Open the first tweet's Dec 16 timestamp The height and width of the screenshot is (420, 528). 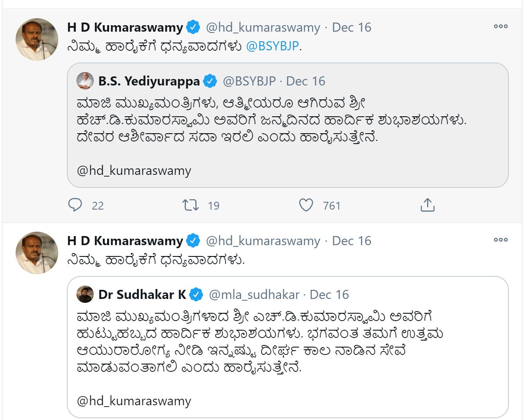[x=352, y=27]
